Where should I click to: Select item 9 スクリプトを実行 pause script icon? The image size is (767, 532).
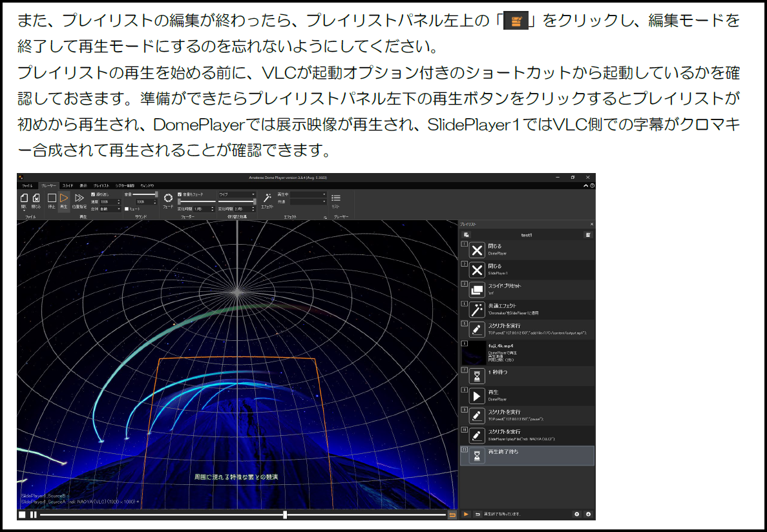click(477, 416)
